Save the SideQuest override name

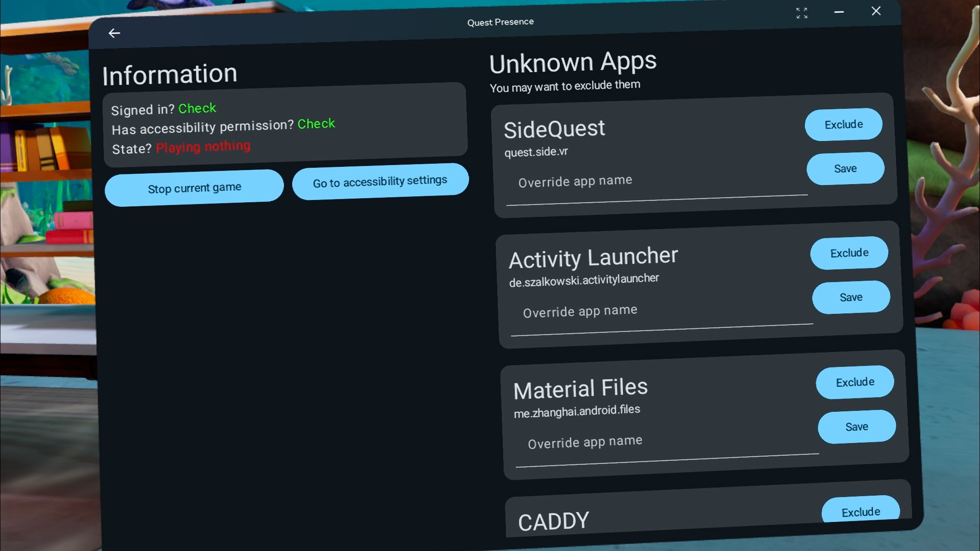[845, 168]
